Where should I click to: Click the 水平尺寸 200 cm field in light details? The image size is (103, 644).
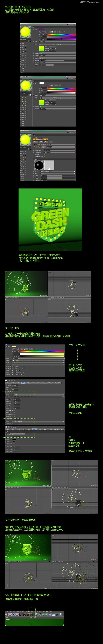17,399
